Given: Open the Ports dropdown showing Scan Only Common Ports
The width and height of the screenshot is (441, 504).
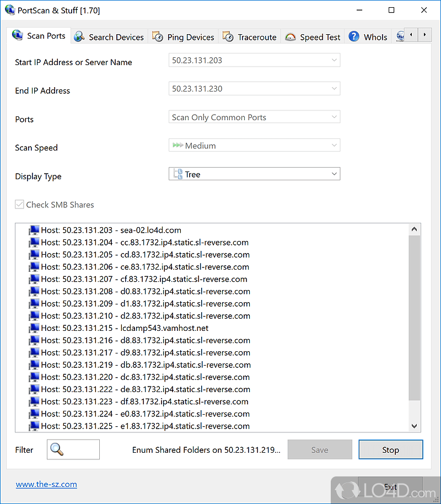Looking at the screenshot, I should click(x=334, y=116).
